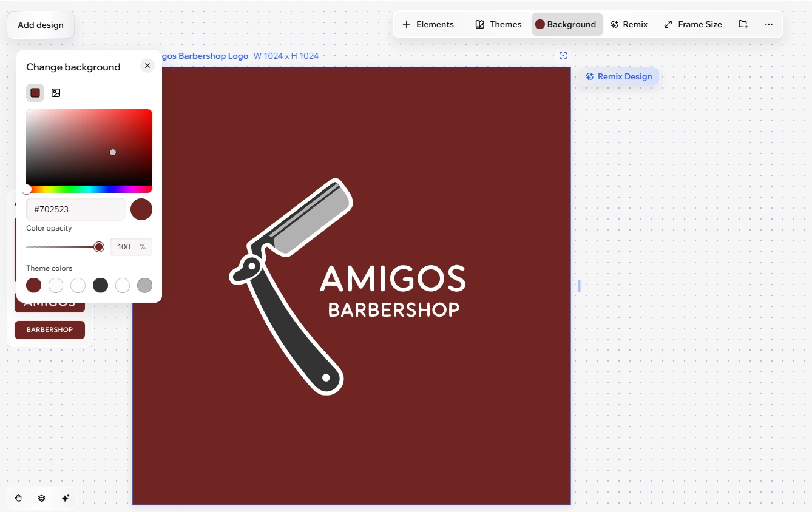This screenshot has height=512, width=812.
Task: Click the current color preview circle
Action: (141, 209)
